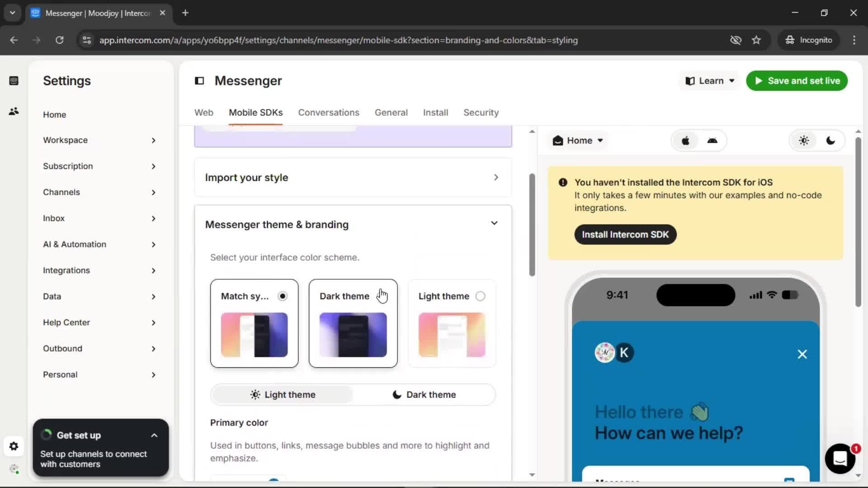Click the address bar URL
The image size is (868, 488).
[x=338, y=40]
